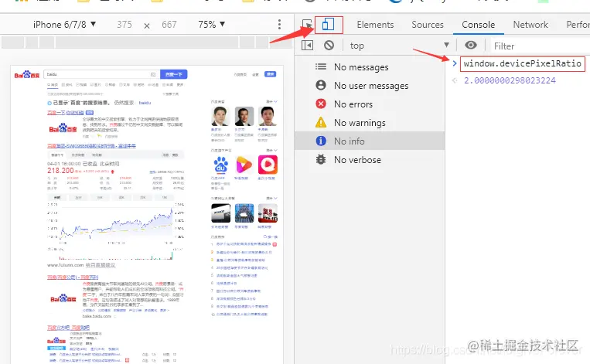Open the iPhone 6/7/8 device dropdown
The image size is (590, 364).
coord(64,25)
